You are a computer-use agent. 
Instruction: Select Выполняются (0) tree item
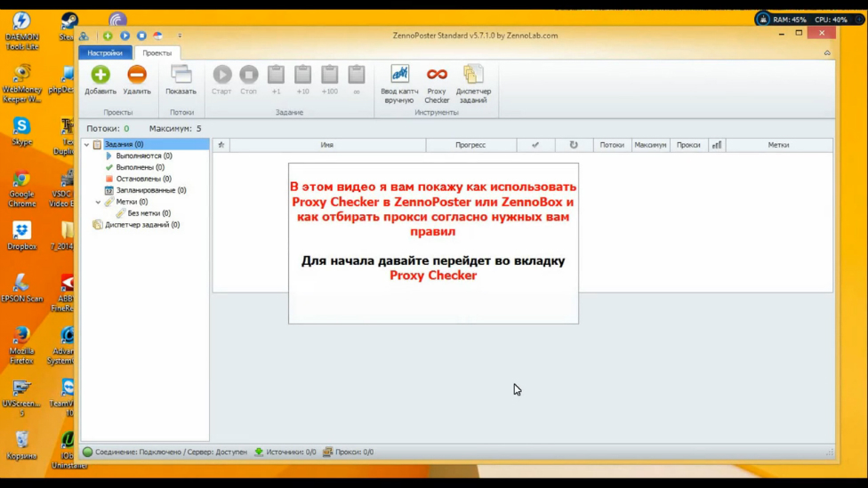coord(144,156)
